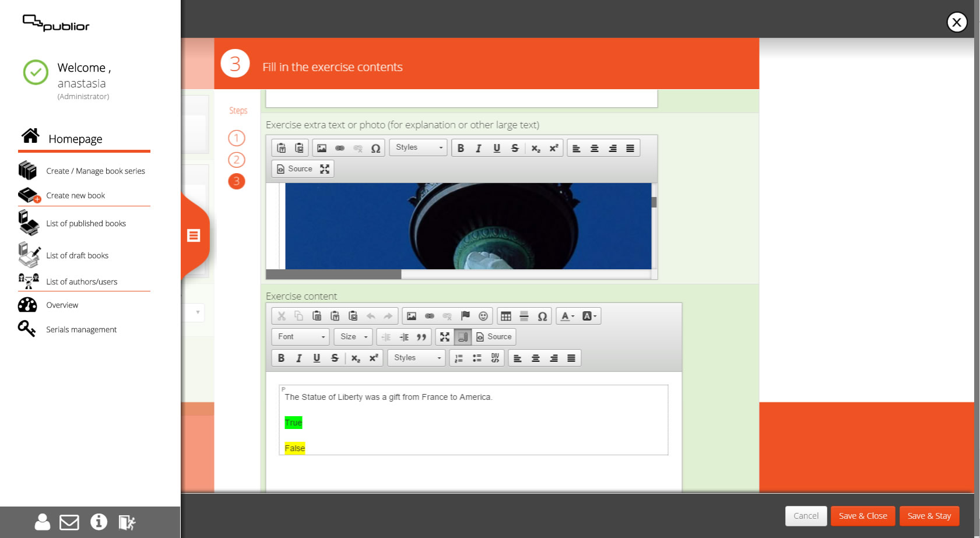Paste from Word in extra text editor

tap(300, 148)
